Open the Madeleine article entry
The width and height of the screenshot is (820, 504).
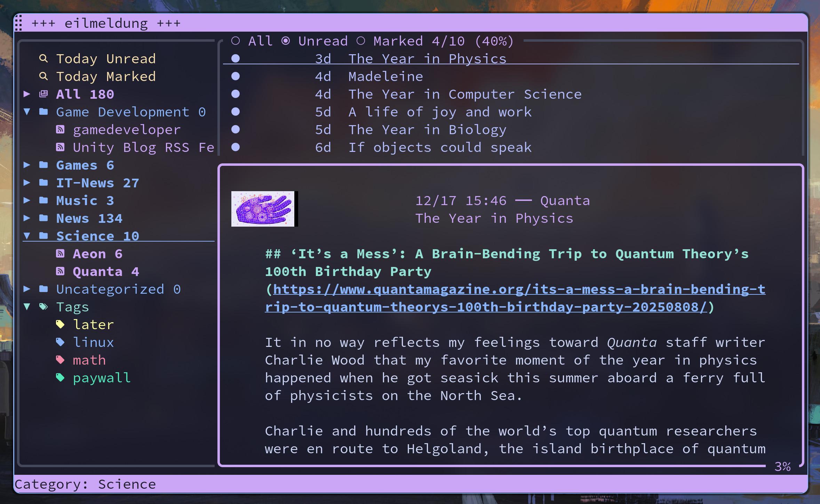(385, 76)
